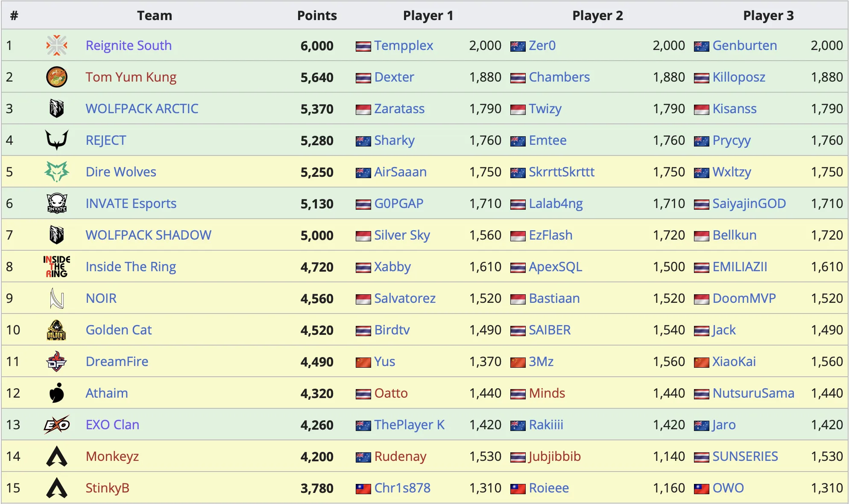Click the Athaim team logo

pos(56,393)
